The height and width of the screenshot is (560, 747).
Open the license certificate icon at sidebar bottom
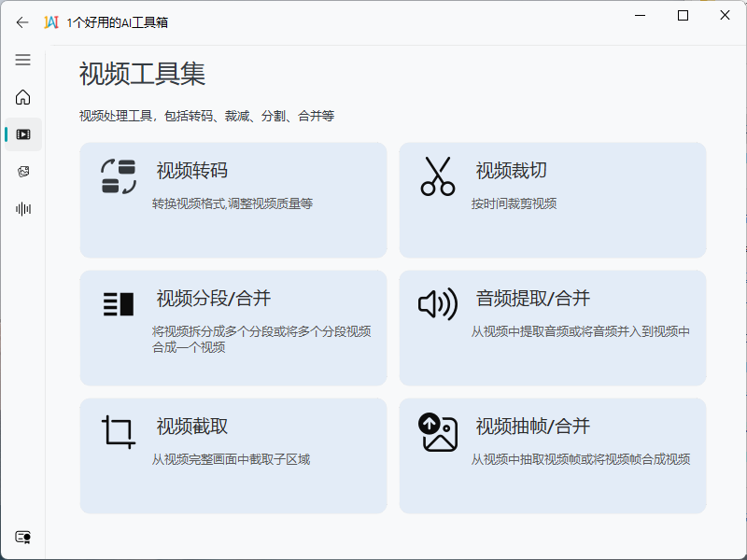(x=22, y=538)
